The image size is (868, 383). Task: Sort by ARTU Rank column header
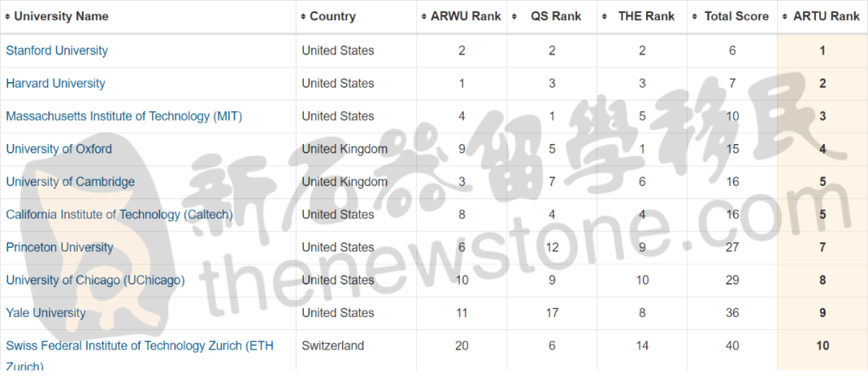point(823,17)
